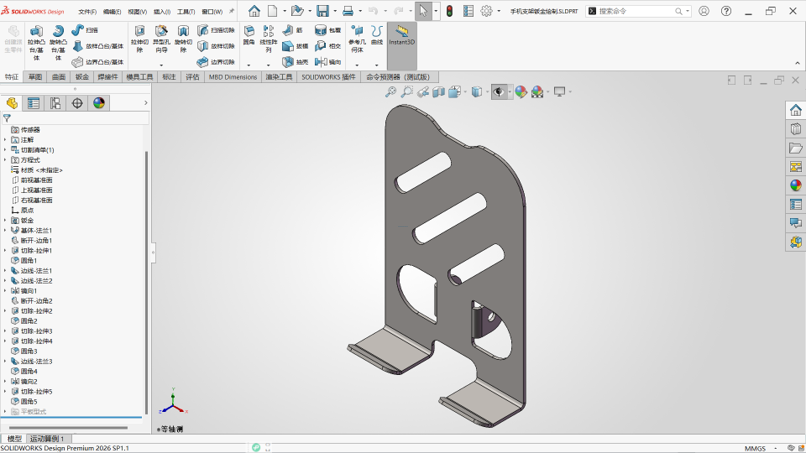Switch to the 草图 sketch tab
The height and width of the screenshot is (453, 806).
(35, 77)
